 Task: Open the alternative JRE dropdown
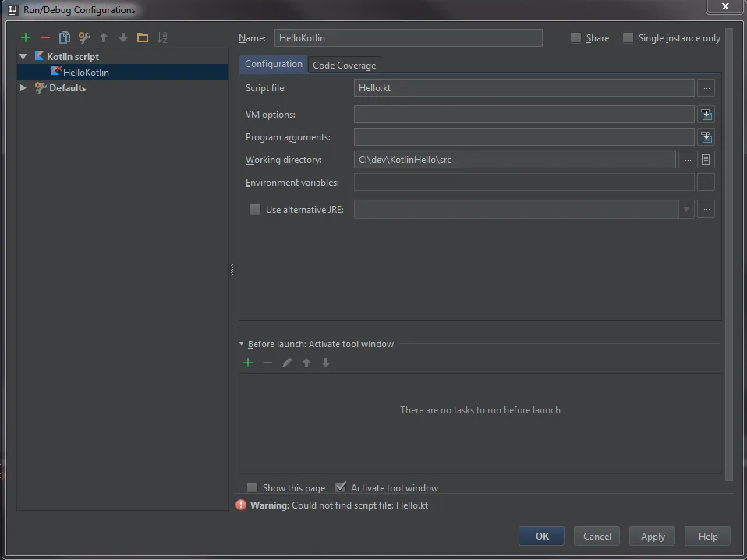click(686, 209)
